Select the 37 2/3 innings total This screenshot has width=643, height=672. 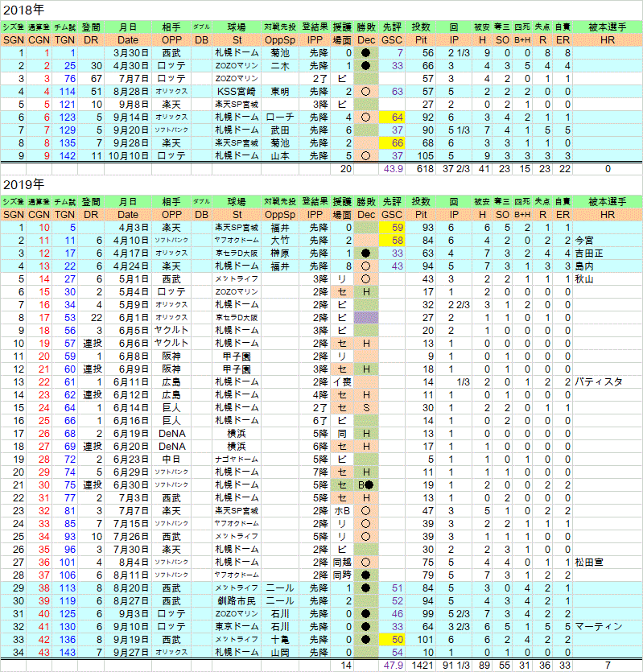pyautogui.click(x=454, y=169)
